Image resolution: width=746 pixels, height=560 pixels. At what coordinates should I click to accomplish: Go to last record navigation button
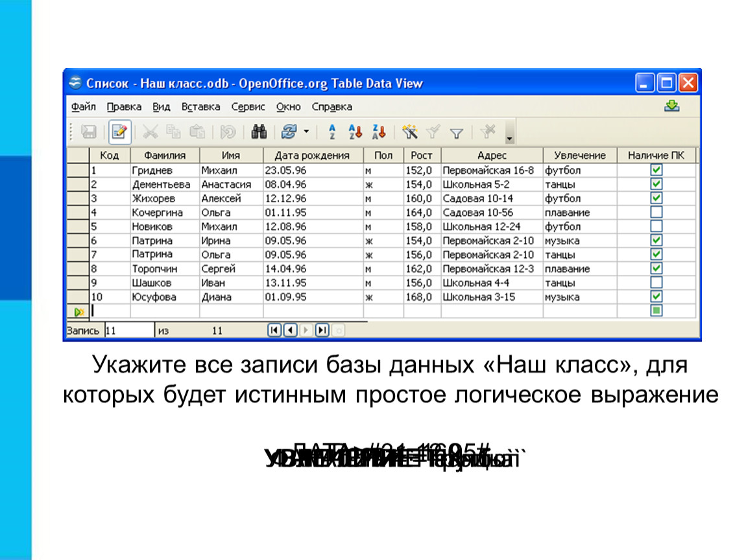point(322,330)
